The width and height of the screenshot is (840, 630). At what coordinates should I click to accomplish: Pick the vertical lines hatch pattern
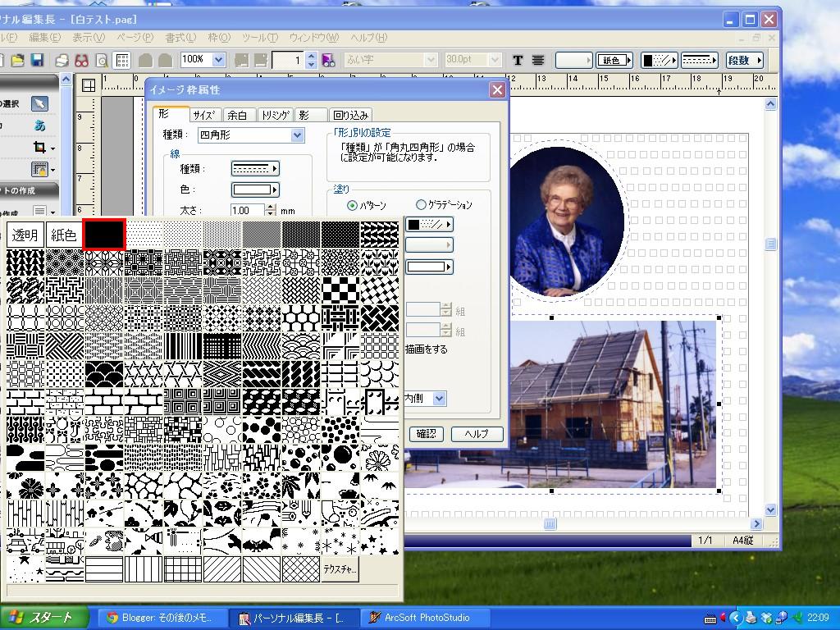144,569
